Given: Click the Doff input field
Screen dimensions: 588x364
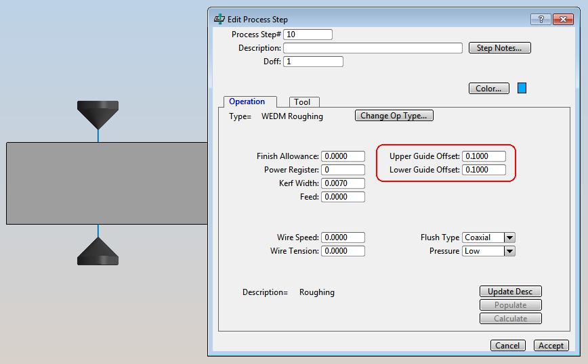Looking at the screenshot, I should tap(313, 62).
